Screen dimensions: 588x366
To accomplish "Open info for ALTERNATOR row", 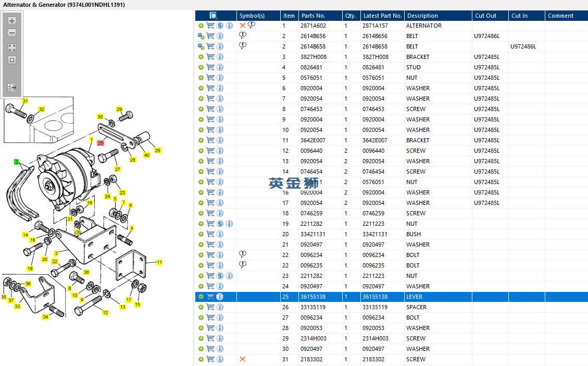I will 229,26.
